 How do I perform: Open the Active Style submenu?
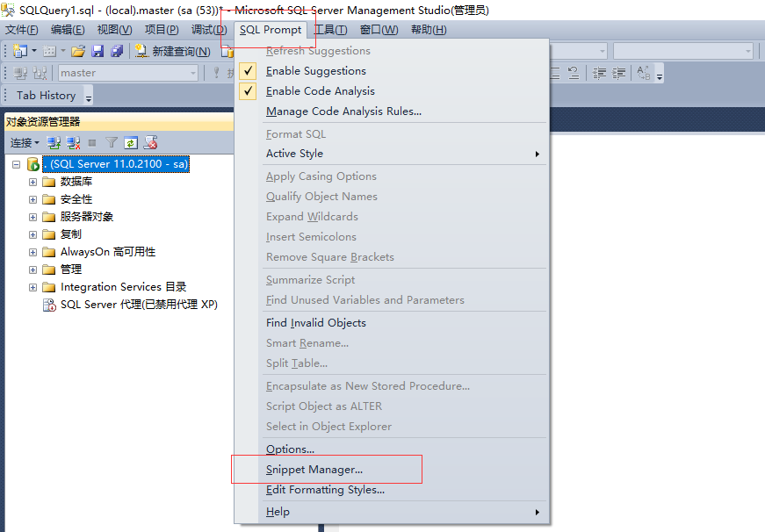[402, 154]
